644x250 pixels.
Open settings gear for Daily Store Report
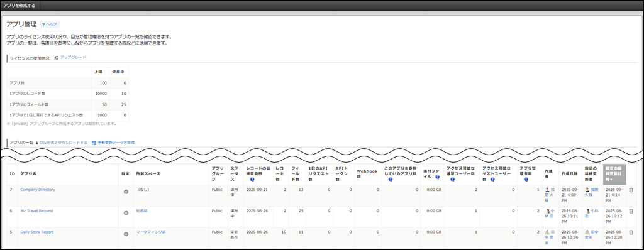coord(126,234)
